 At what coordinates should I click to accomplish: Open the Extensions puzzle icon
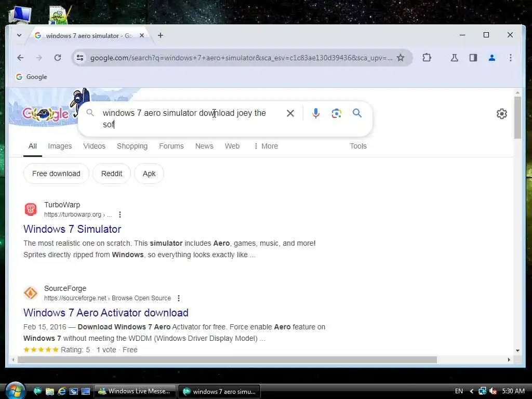427,58
